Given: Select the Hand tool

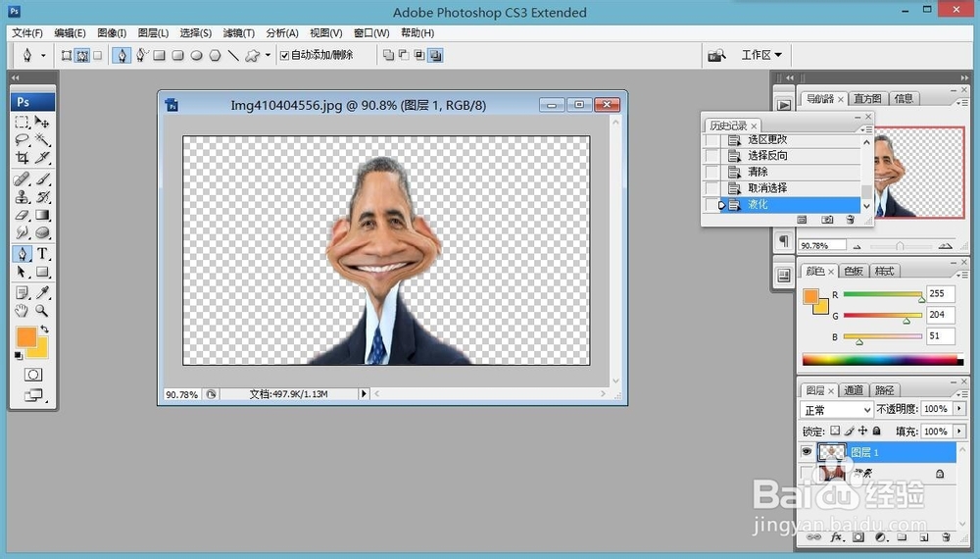Looking at the screenshot, I should click(23, 310).
